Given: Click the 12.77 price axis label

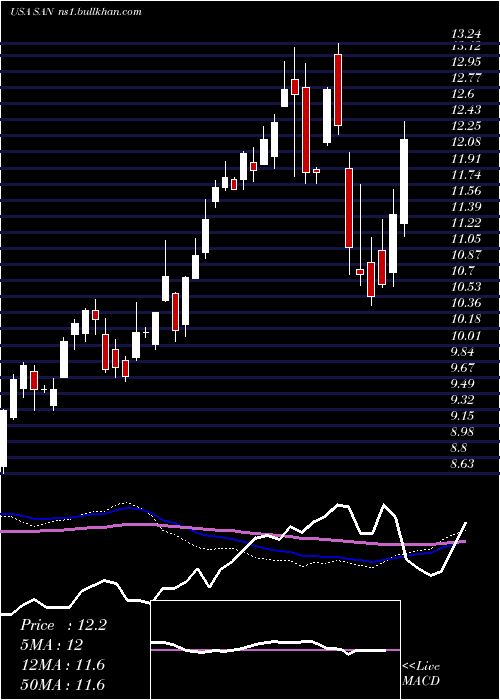Looking at the screenshot, I should [467, 78].
